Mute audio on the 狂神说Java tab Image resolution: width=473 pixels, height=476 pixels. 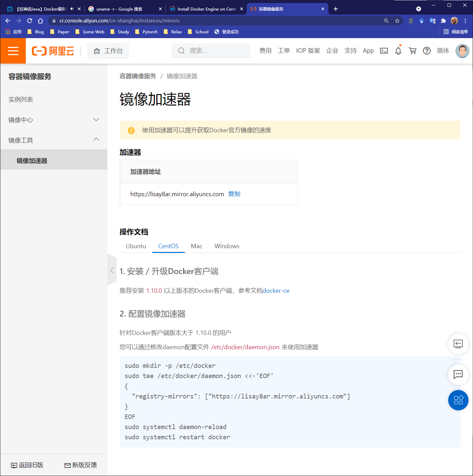tap(71, 9)
